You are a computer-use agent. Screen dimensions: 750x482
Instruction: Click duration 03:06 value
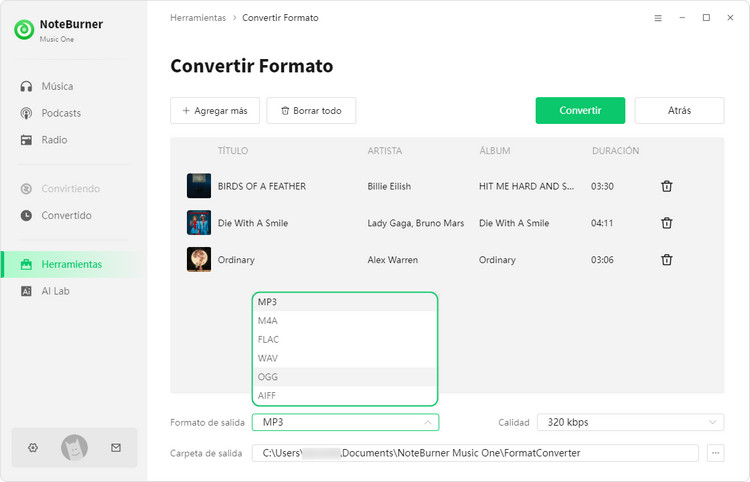pyautogui.click(x=602, y=260)
